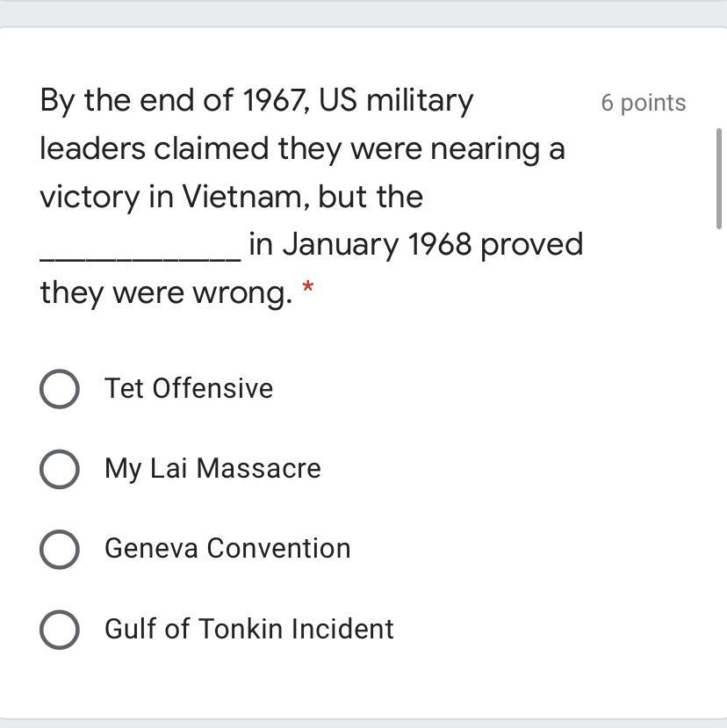
Task: Click the red required asterisk
Action: 307,289
